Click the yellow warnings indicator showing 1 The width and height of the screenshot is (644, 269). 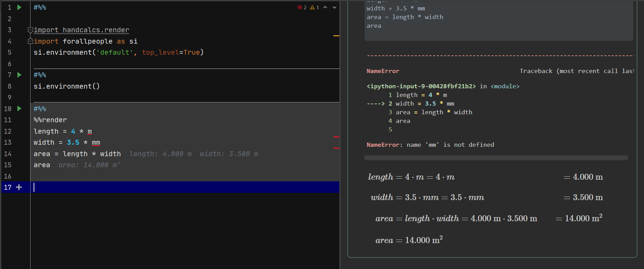[x=314, y=7]
